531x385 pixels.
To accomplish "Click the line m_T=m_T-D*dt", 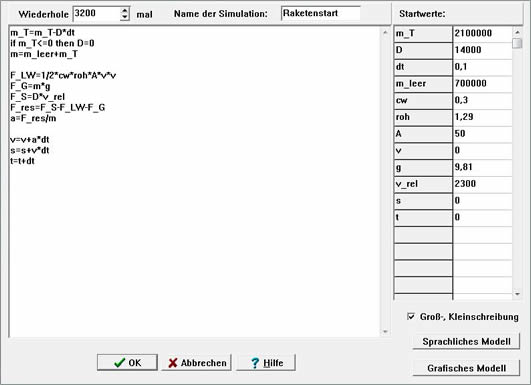I will click(x=43, y=33).
